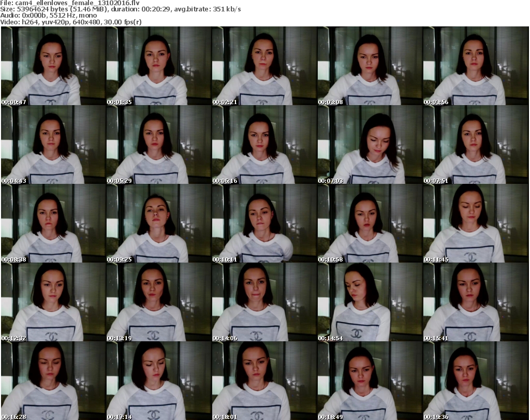
Task: Open the 00:10:58 frame
Action: pyautogui.click(x=370, y=223)
